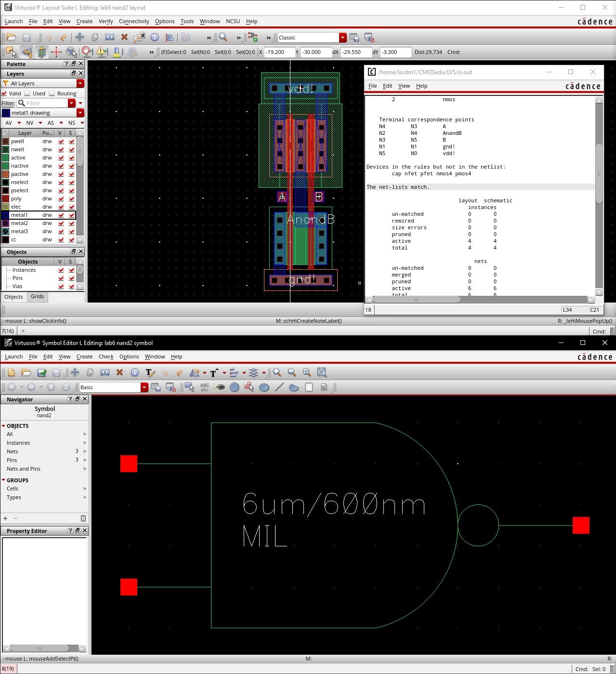
Task: Expand the metal1 drawing layer dropdown
Action: click(x=80, y=113)
